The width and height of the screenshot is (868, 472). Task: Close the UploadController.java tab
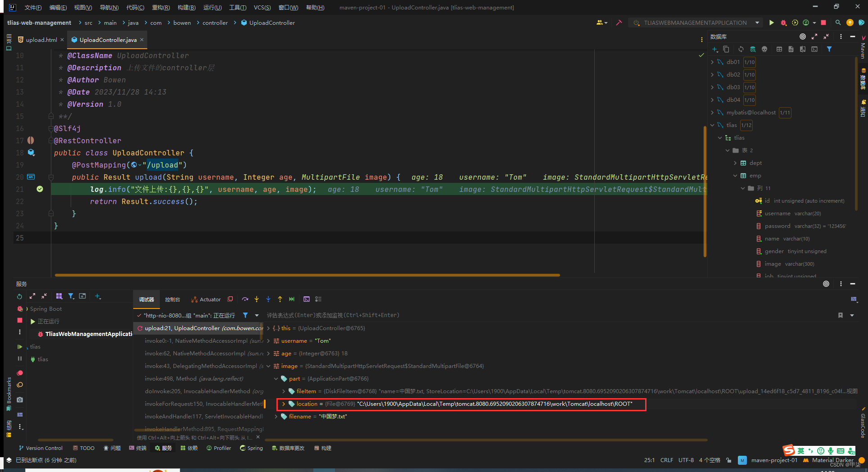tap(142, 40)
